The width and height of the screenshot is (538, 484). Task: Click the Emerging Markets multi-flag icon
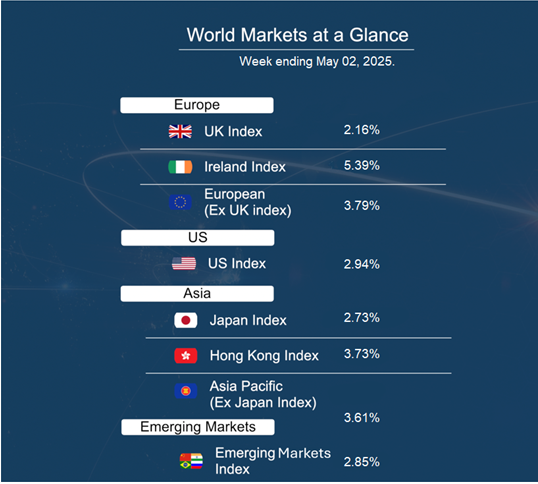[191, 461]
